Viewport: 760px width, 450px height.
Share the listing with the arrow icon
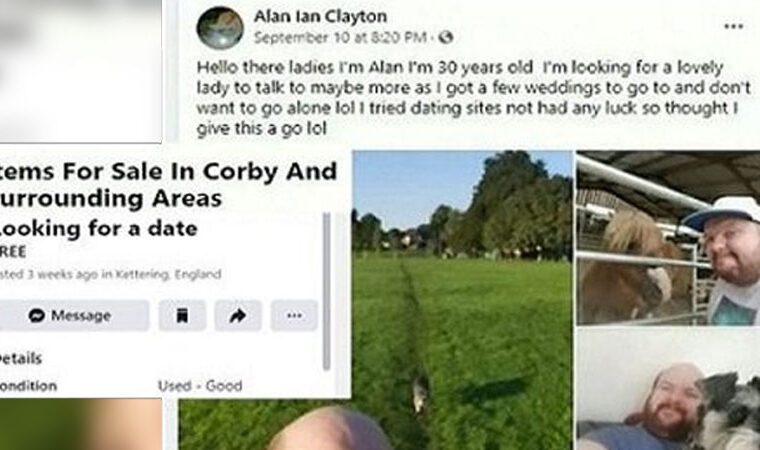pos(238,316)
